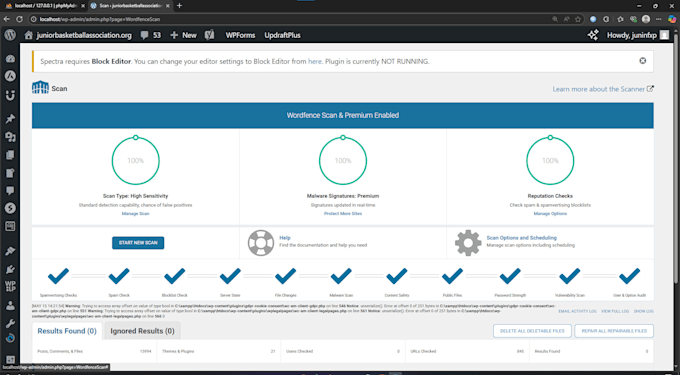This screenshot has width=680, height=375.
Task: Open the New content menu
Action: click(x=183, y=35)
